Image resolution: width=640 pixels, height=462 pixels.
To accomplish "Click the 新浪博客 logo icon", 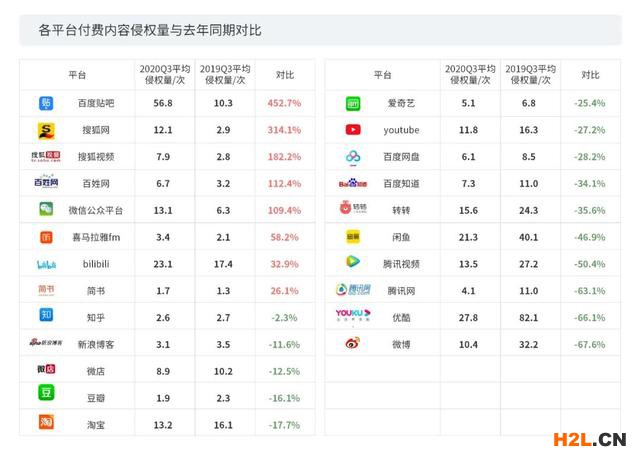I will (x=46, y=342).
